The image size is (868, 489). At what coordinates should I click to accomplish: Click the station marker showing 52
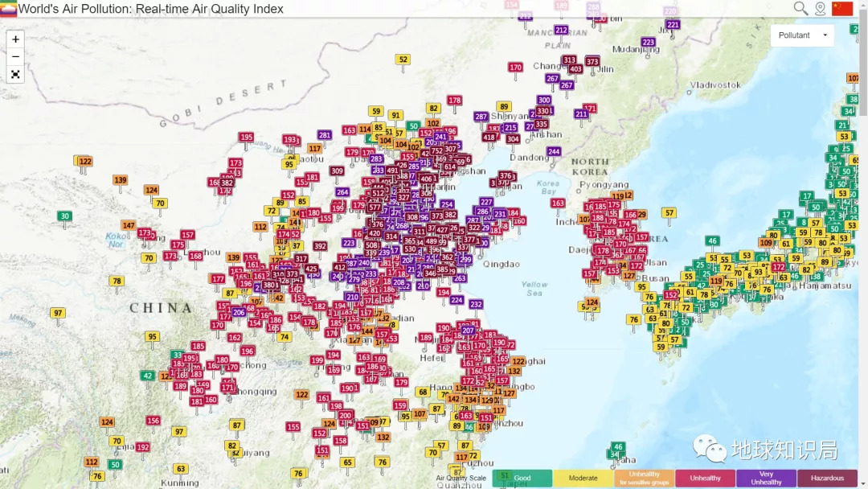tap(403, 60)
